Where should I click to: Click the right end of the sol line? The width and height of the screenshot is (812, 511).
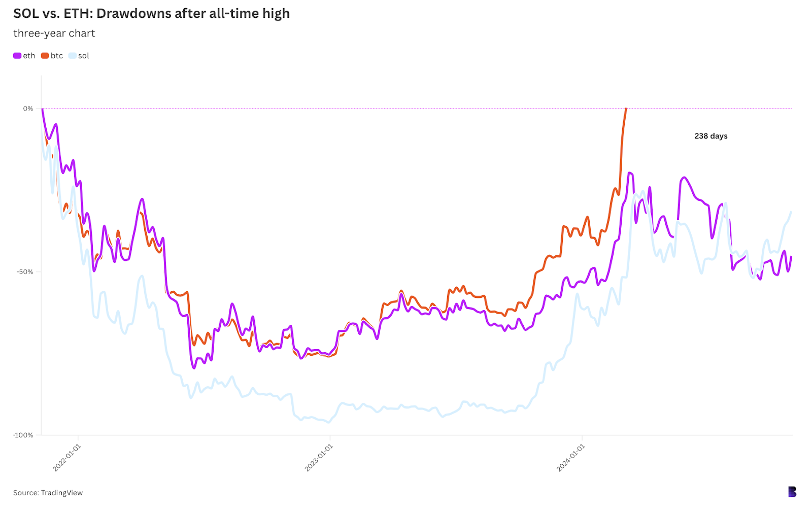tap(791, 213)
